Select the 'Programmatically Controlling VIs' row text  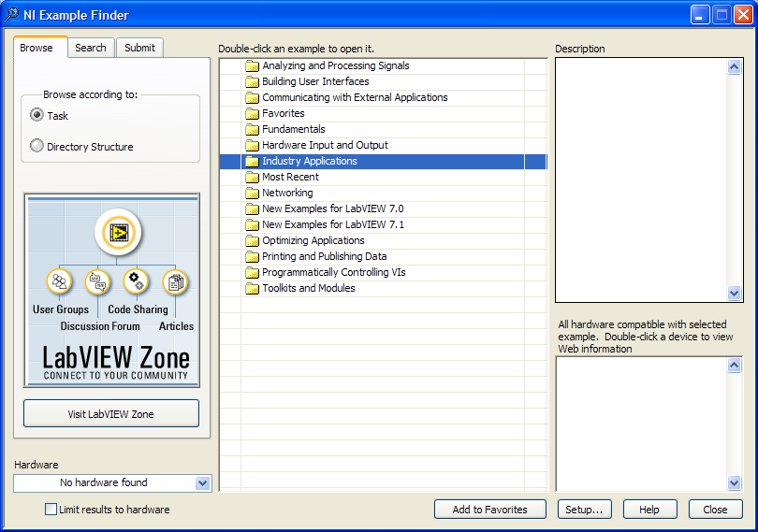(x=333, y=272)
